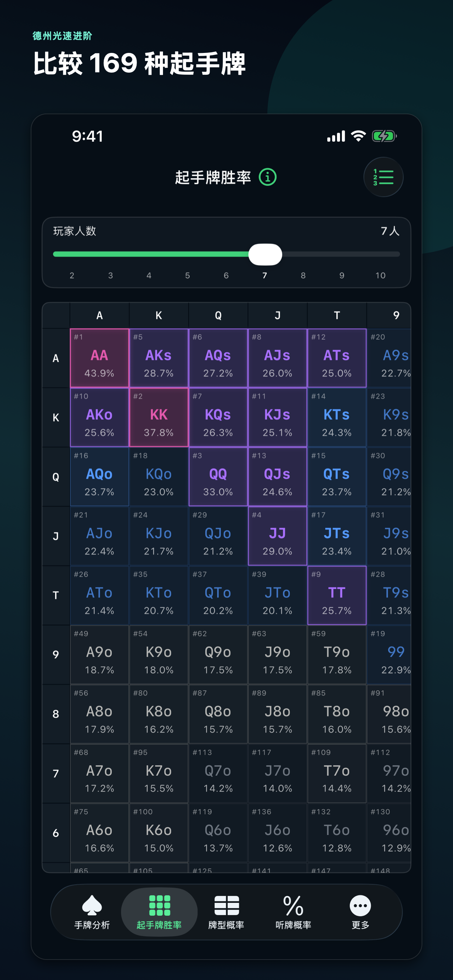Select the J8o 15.7% cell

(277, 714)
